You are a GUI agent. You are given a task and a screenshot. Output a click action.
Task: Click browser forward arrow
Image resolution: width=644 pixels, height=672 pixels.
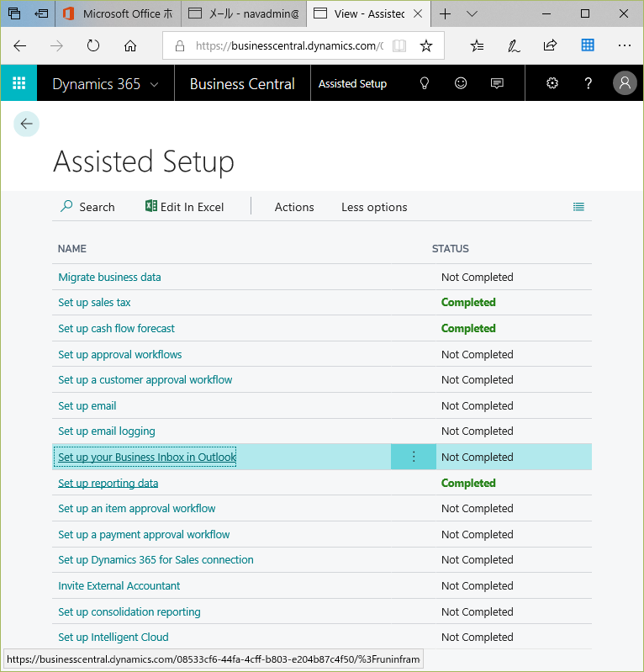point(56,46)
